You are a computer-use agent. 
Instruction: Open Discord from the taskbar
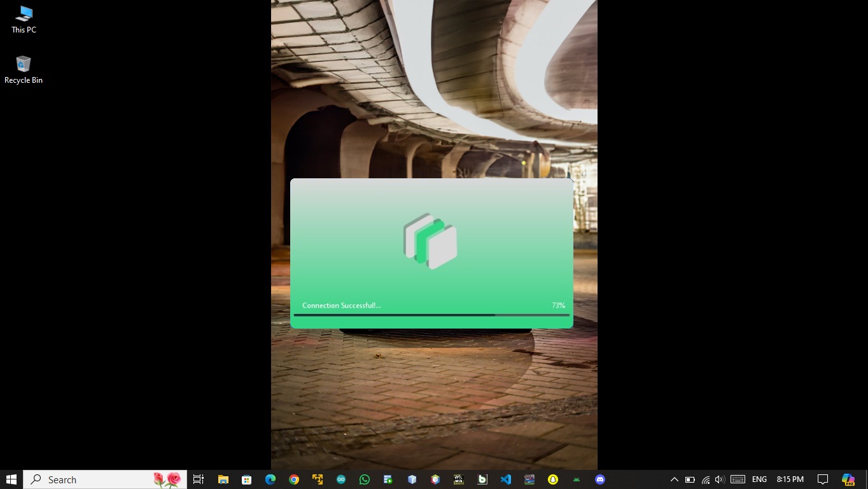pos(600,479)
